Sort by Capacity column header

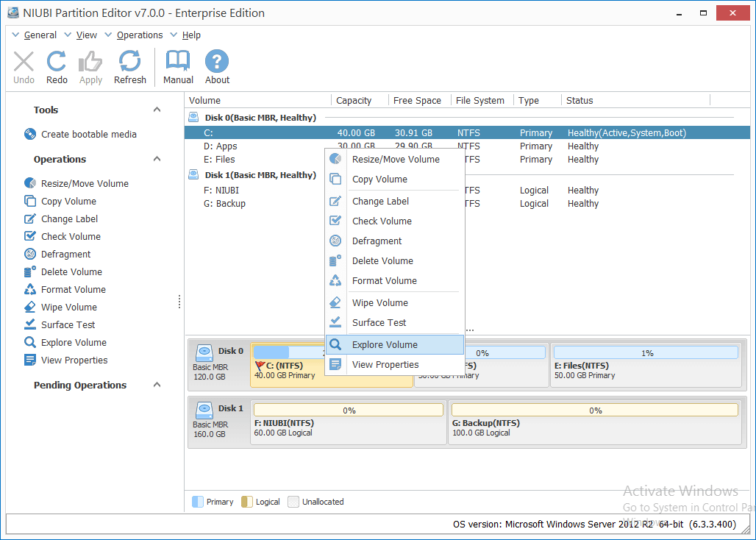(360, 100)
